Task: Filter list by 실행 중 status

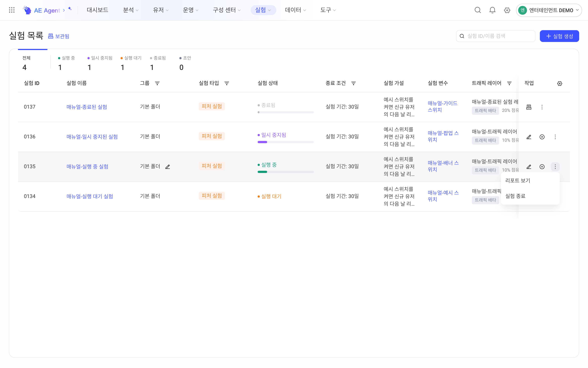Action: click(x=66, y=63)
